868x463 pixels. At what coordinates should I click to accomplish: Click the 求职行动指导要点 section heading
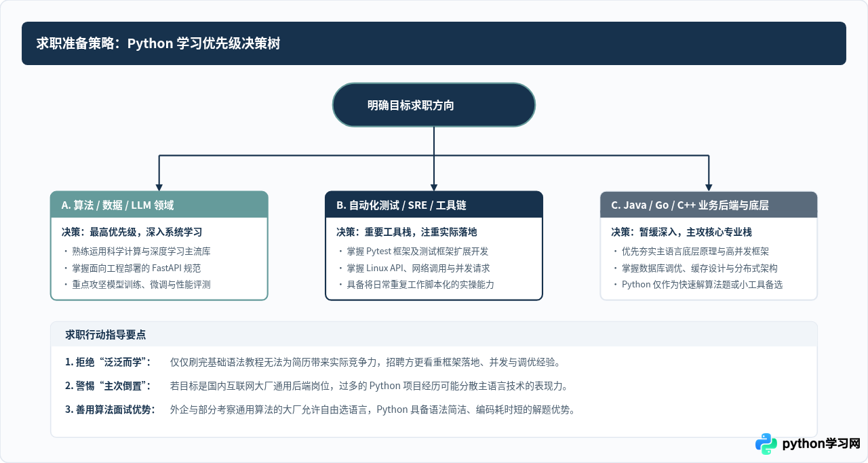click(x=105, y=334)
